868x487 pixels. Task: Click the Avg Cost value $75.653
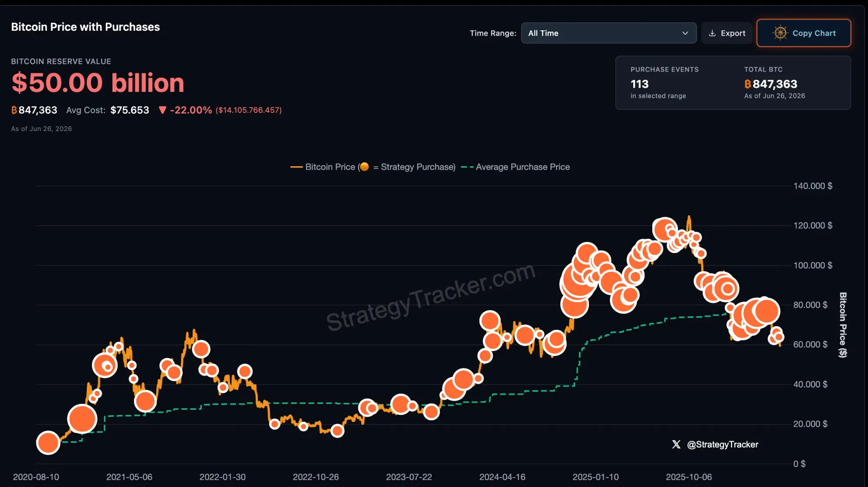click(130, 110)
